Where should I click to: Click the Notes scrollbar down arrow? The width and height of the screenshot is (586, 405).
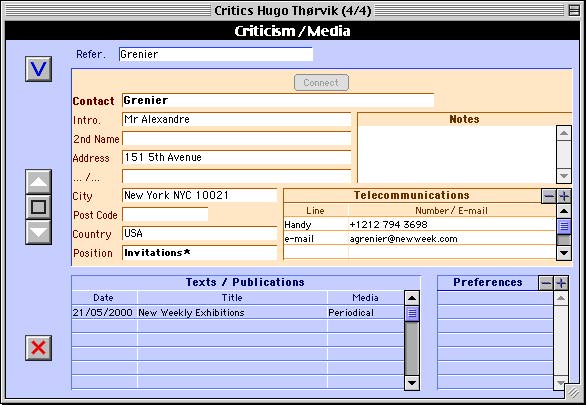coord(564,176)
